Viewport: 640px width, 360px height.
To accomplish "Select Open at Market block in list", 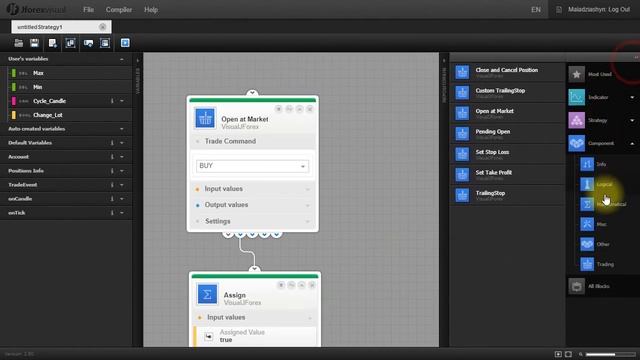I will 507,113.
